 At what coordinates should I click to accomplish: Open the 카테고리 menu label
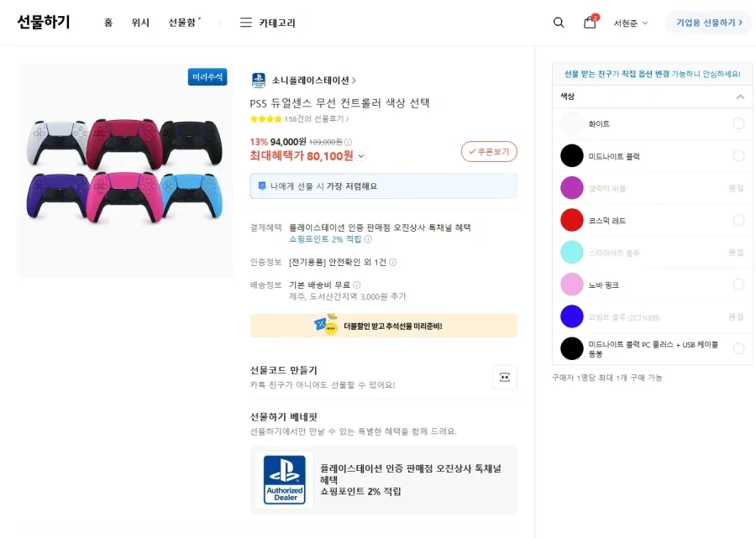[277, 23]
